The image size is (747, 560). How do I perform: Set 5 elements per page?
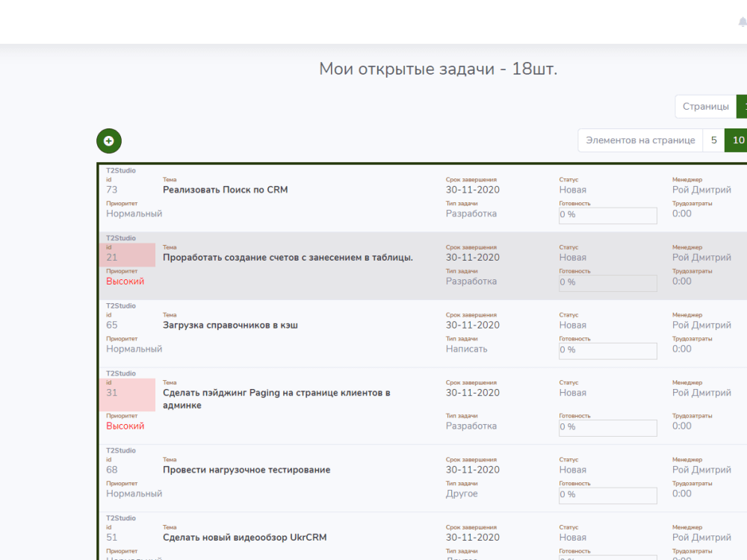click(x=713, y=140)
